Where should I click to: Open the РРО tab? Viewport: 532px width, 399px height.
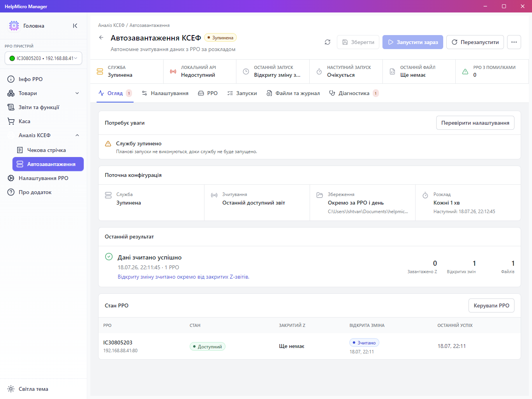[208, 93]
